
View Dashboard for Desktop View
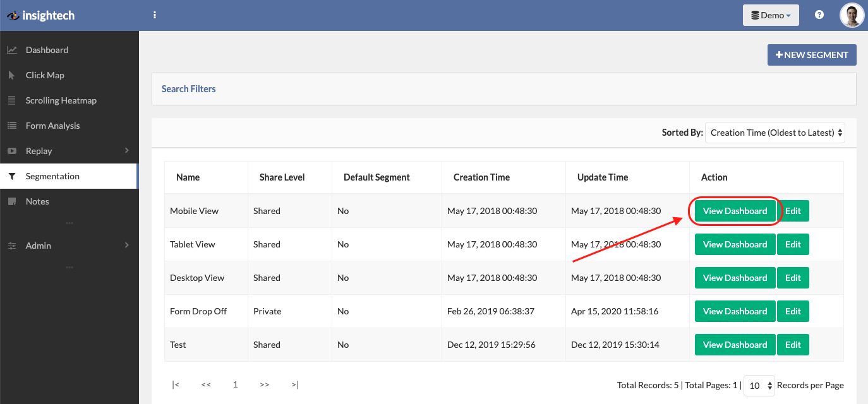pos(735,278)
